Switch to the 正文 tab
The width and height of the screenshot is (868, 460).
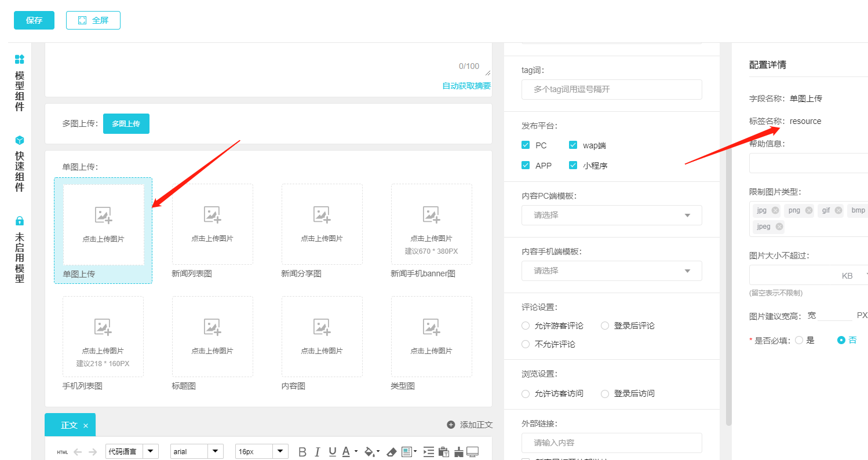[69, 425]
